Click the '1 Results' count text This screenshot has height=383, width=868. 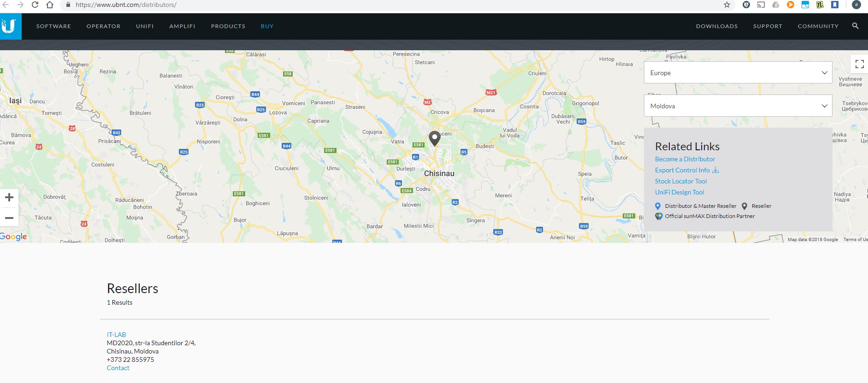tap(119, 302)
